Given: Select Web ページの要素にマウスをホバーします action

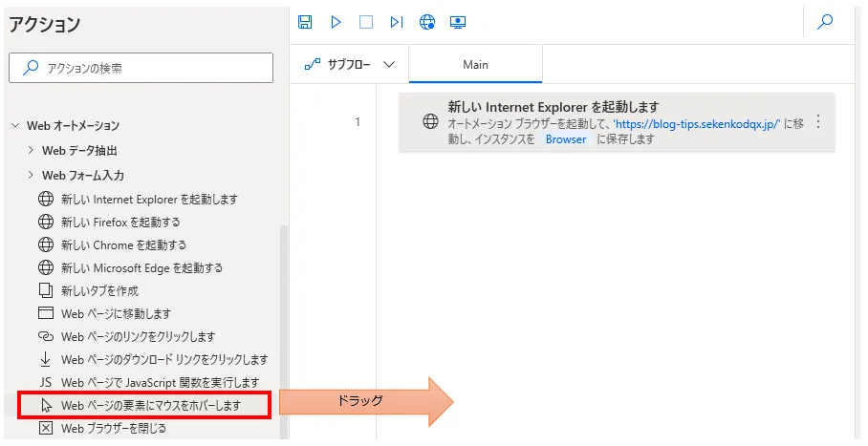Looking at the screenshot, I should 150,406.
